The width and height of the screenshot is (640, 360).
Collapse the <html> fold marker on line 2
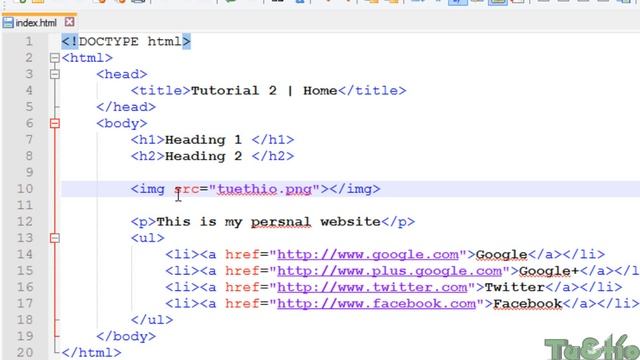pos(55,58)
